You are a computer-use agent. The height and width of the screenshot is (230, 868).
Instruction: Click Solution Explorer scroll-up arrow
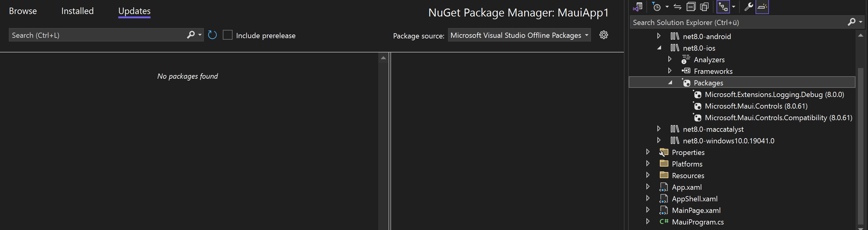click(860, 35)
